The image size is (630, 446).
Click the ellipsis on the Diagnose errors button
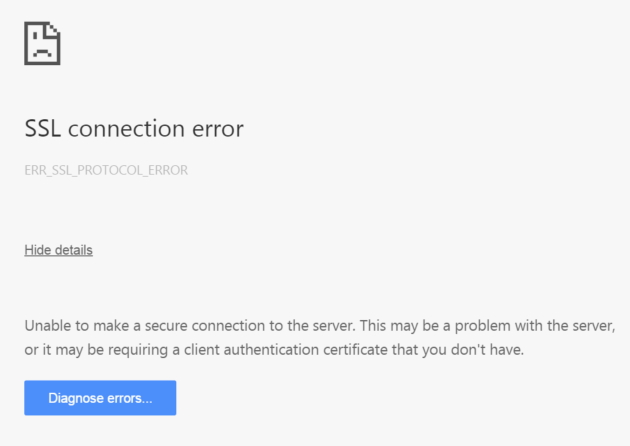147,401
